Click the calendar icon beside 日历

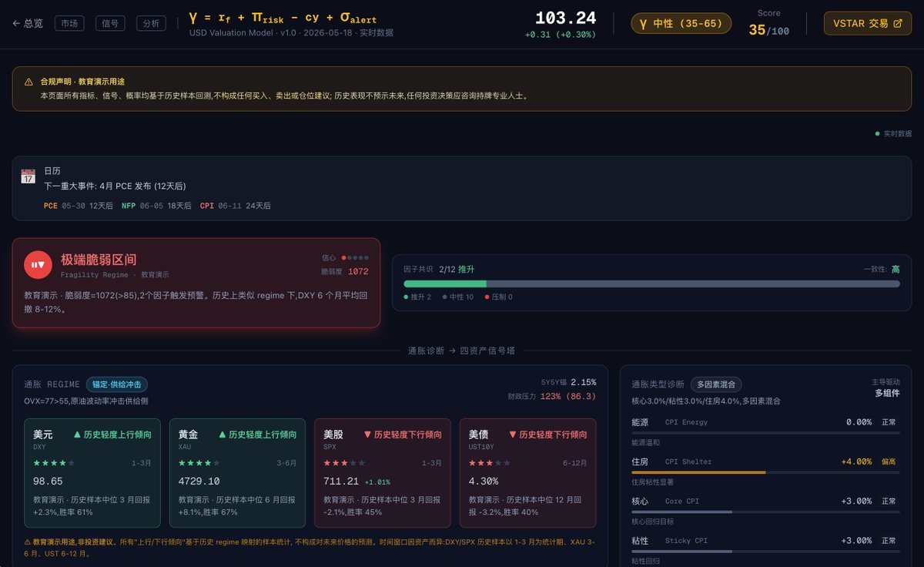28,176
